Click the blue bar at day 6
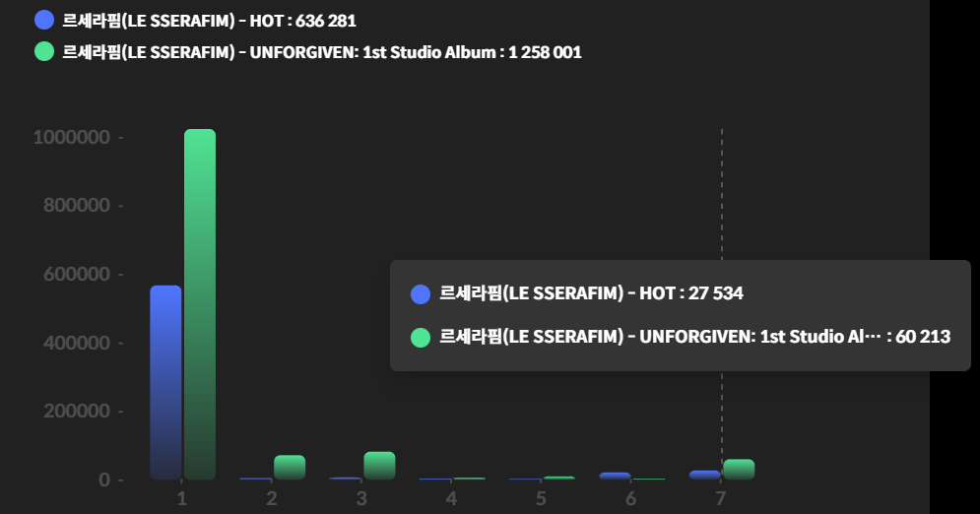 coord(615,476)
